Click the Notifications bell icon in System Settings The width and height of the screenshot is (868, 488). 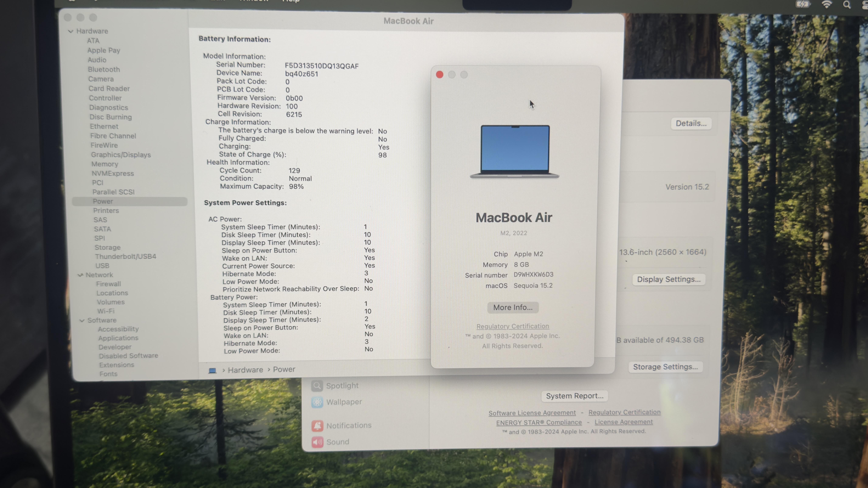pyautogui.click(x=317, y=426)
